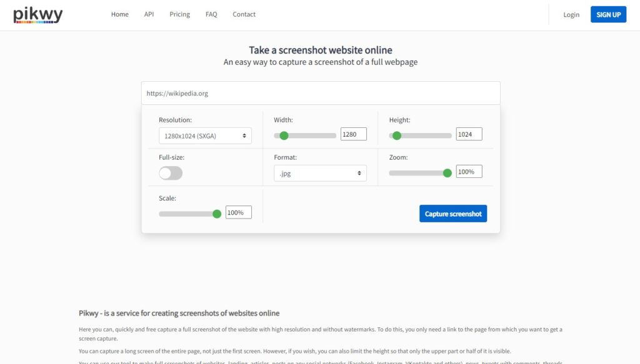
Task: Click the website URL input field
Action: click(x=320, y=93)
